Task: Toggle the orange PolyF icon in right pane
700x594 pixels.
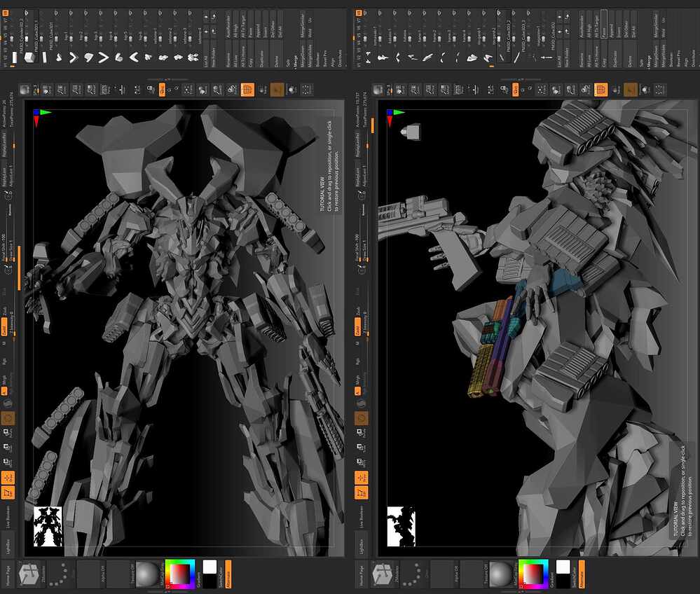Action: coord(601,90)
